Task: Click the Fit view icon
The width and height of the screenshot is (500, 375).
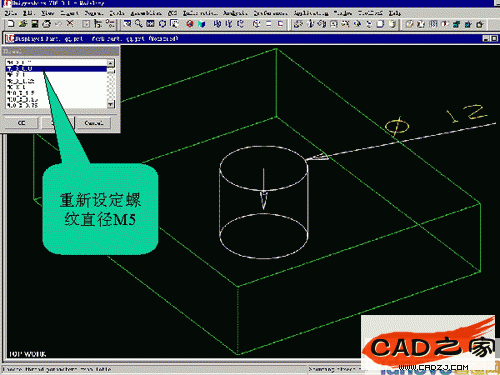Action: pyautogui.click(x=150, y=24)
